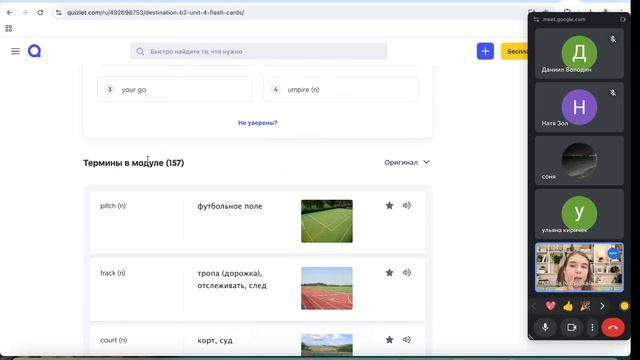
Task: Play audio for court (n)
Action: [407, 340]
